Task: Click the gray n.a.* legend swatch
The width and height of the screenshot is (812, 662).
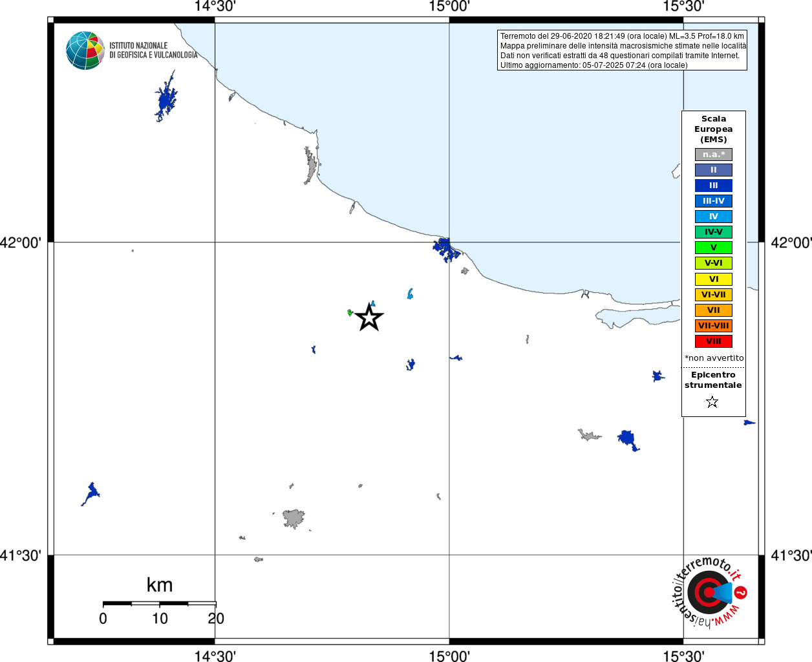Action: (714, 155)
